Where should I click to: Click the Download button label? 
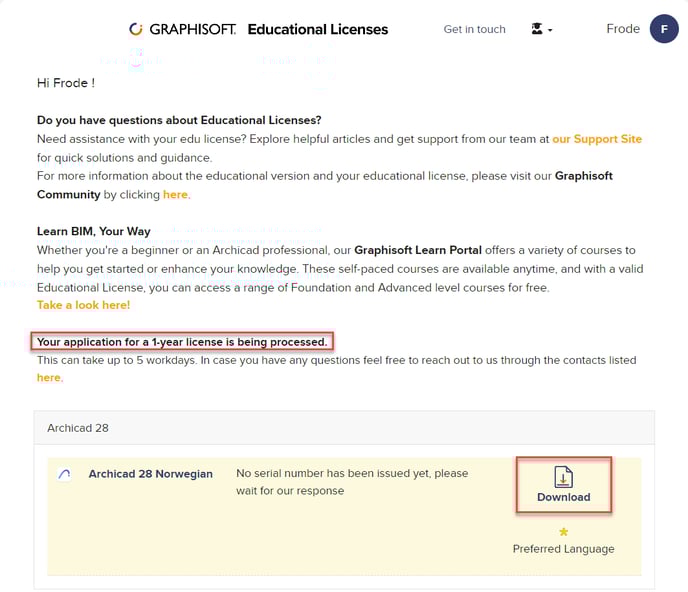tap(563, 497)
